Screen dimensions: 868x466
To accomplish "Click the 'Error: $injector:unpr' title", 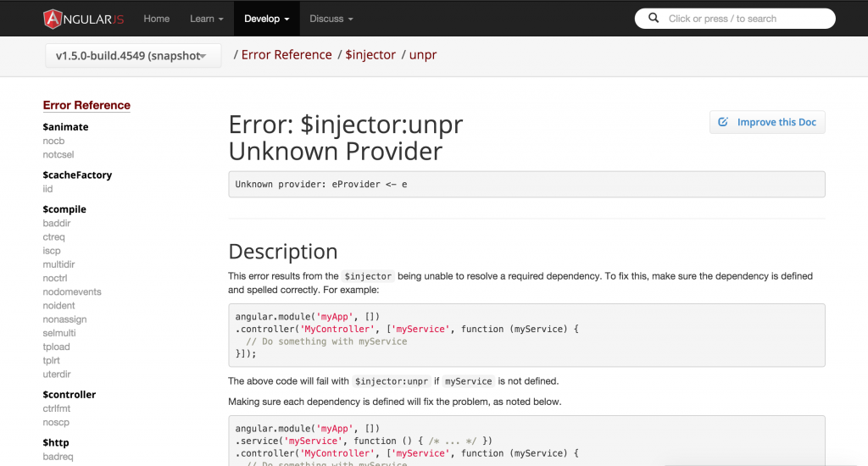I will pyautogui.click(x=346, y=125).
